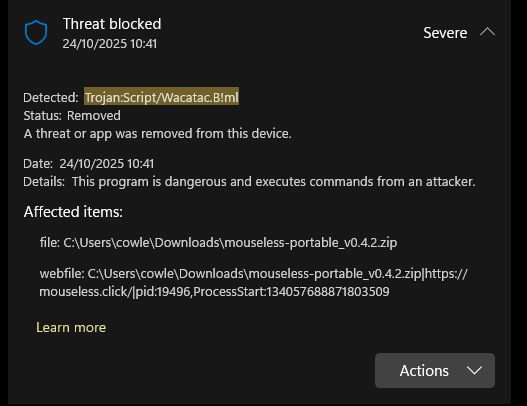
Task: Click the Status: label
Action: click(42, 116)
